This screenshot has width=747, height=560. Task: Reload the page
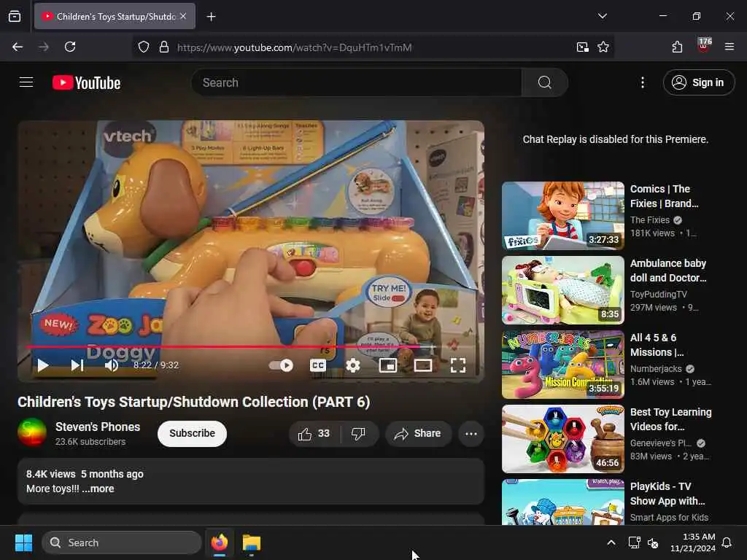70,47
